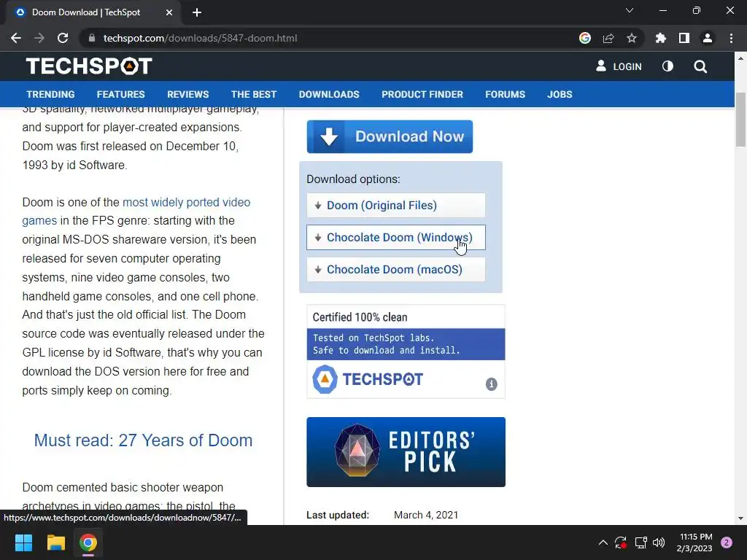Bookmark this page with star icon
The image size is (747, 560).
[632, 38]
